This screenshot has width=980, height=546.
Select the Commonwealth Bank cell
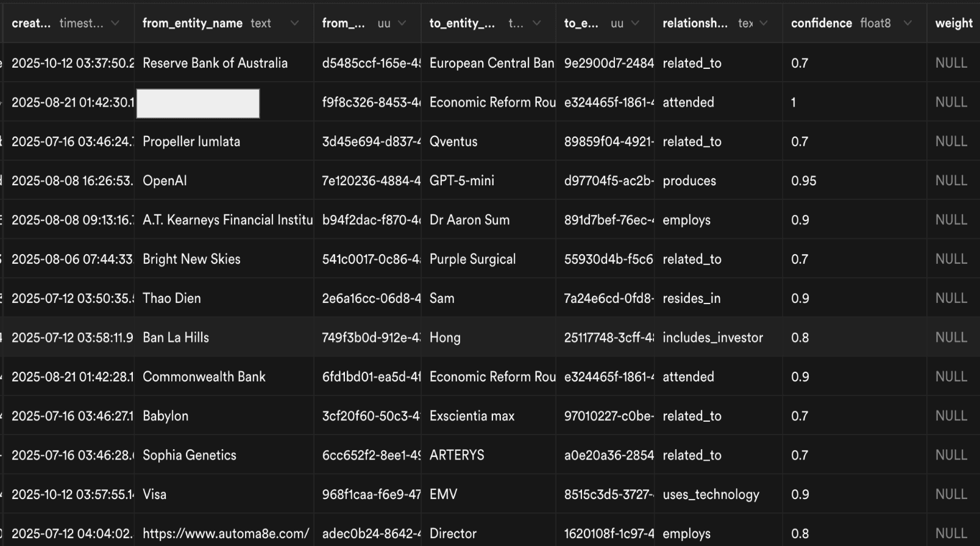click(224, 377)
